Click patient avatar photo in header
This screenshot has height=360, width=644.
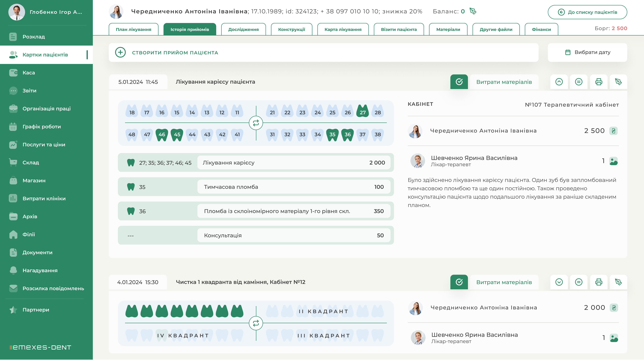pyautogui.click(x=116, y=12)
